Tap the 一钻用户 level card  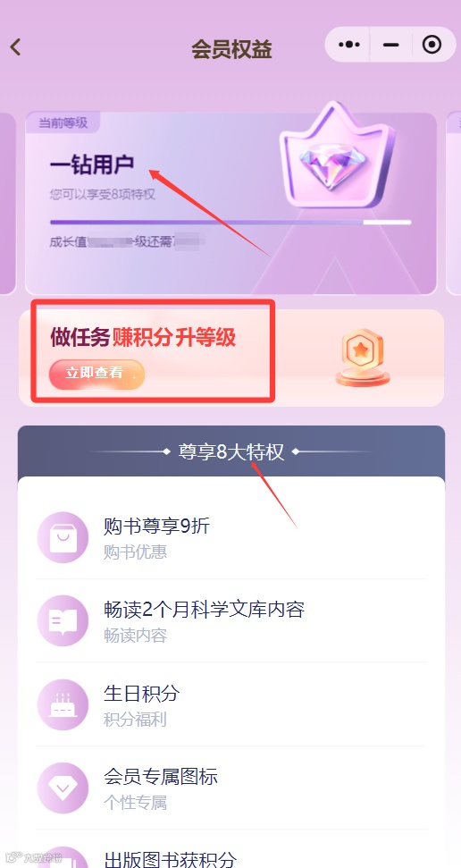coord(230,203)
